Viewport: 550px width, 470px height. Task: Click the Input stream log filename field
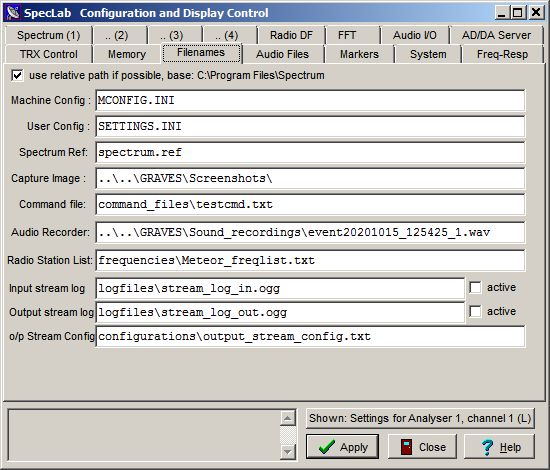[280, 288]
